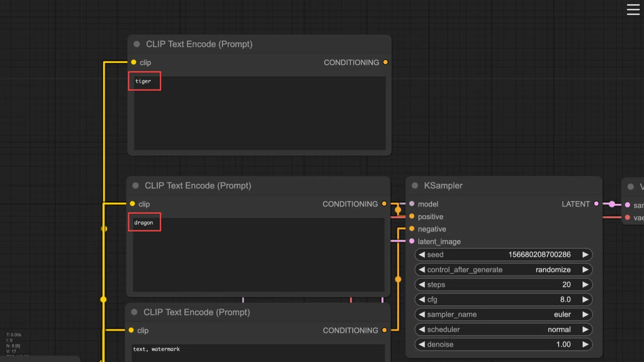
Task: Click into the tiger prompt text area
Action: (x=260, y=113)
